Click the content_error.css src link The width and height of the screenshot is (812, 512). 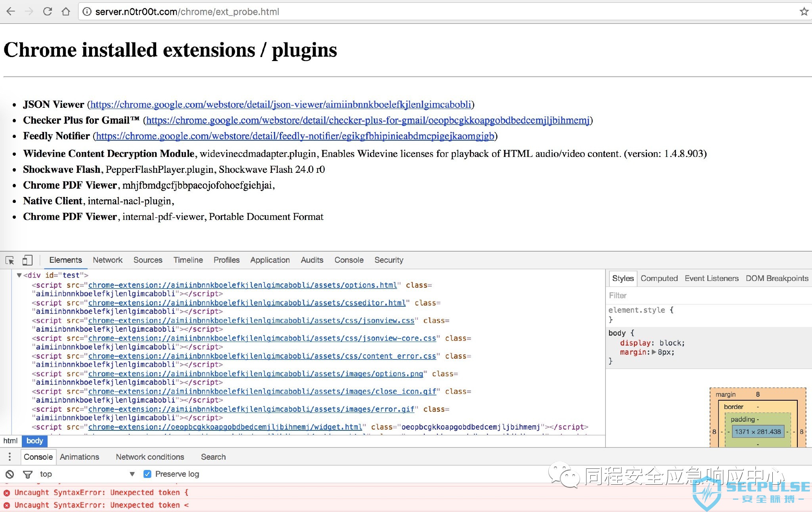[262, 356]
